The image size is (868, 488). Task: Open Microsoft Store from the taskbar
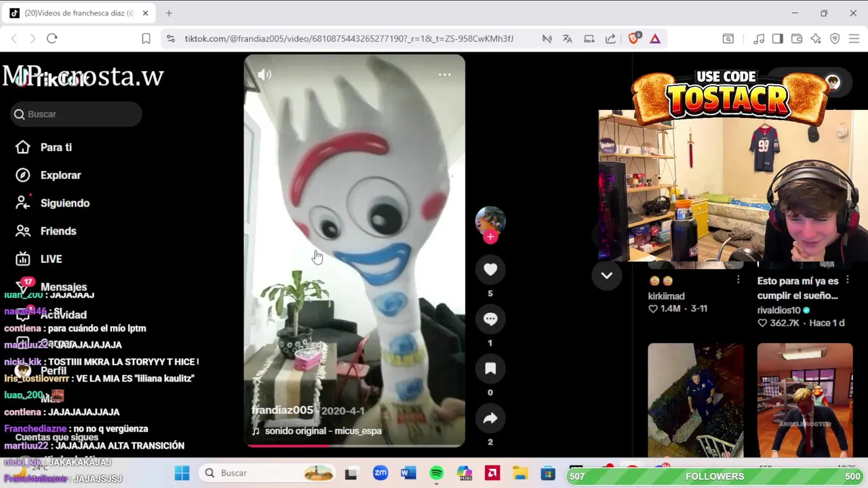(548, 473)
